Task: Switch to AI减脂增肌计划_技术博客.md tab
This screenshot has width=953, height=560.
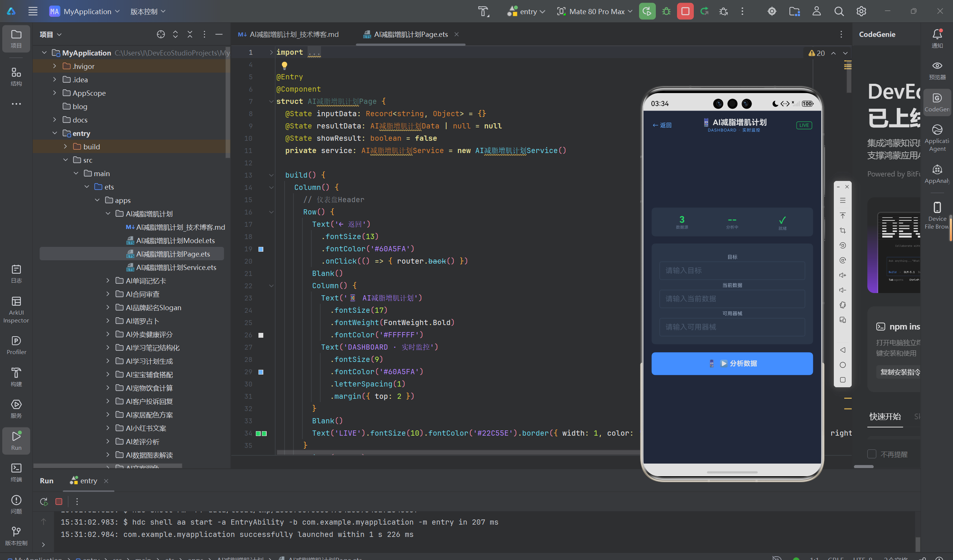Action: (288, 34)
